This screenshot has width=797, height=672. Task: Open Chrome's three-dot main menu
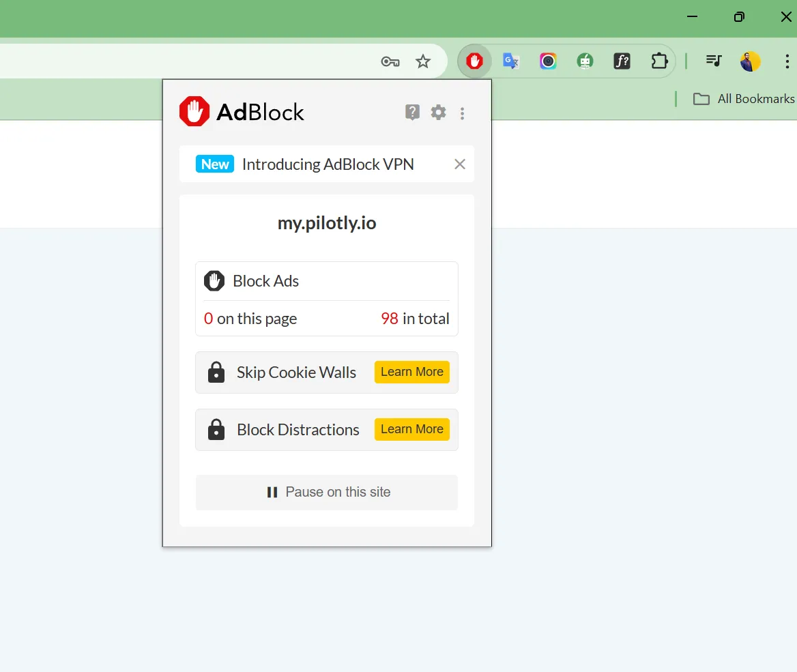tap(787, 61)
